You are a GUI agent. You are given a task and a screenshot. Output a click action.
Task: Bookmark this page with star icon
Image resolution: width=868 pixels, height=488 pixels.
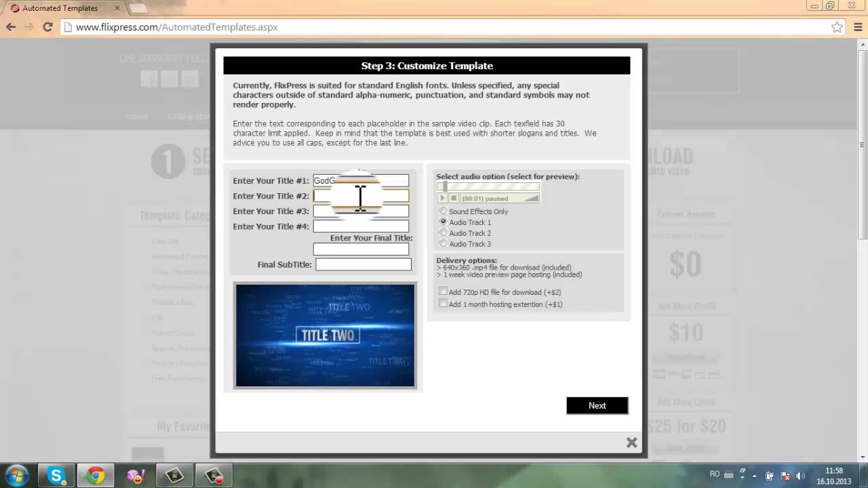pos(837,27)
